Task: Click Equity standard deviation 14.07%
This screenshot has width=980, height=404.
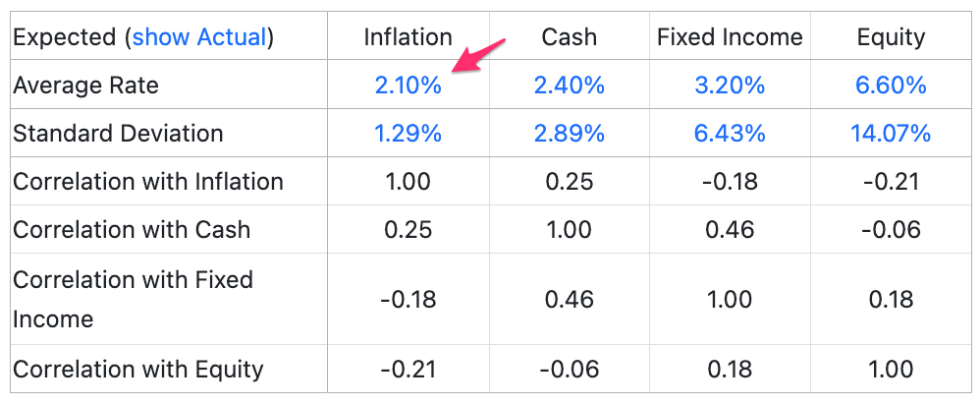Action: [891, 134]
